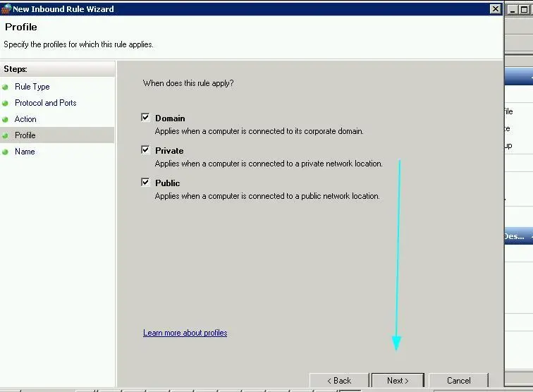The width and height of the screenshot is (533, 392).
Task: Cancel the New Inbound Rule Wizard
Action: click(458, 381)
